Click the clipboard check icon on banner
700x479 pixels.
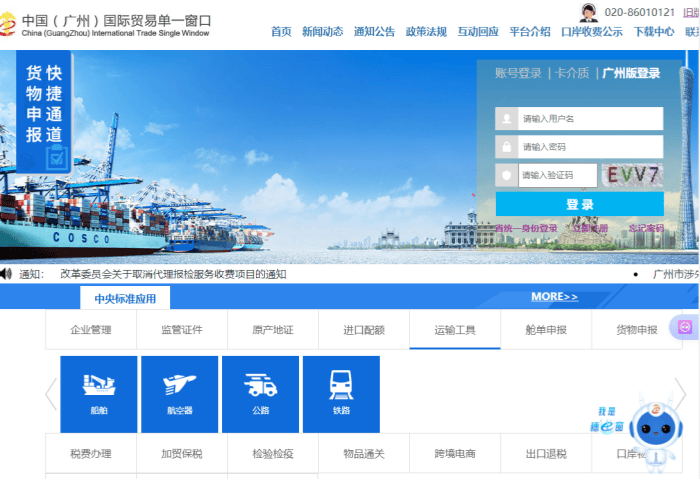point(57,158)
